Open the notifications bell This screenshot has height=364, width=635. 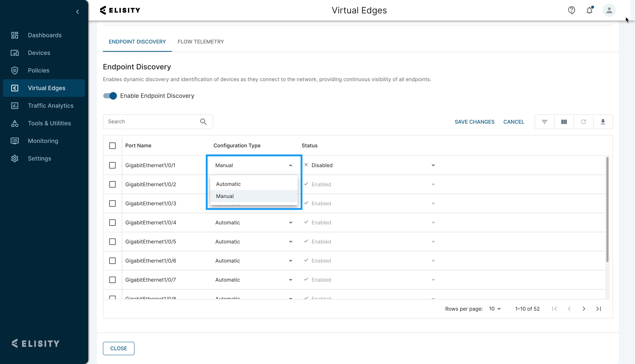[589, 10]
